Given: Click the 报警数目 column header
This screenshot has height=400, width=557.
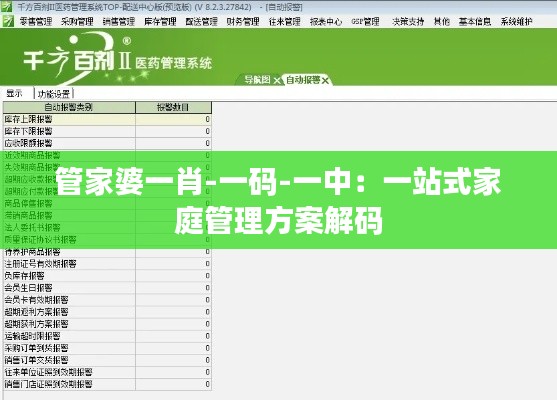Looking at the screenshot, I should tap(173, 107).
